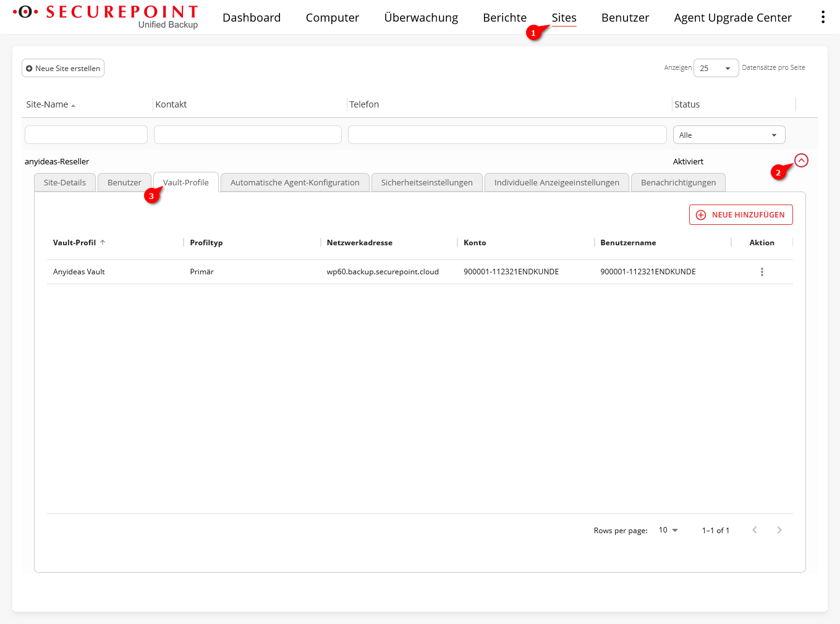Go to previous page of vault profiles
Screen dimensions: 840x624
coord(754,530)
